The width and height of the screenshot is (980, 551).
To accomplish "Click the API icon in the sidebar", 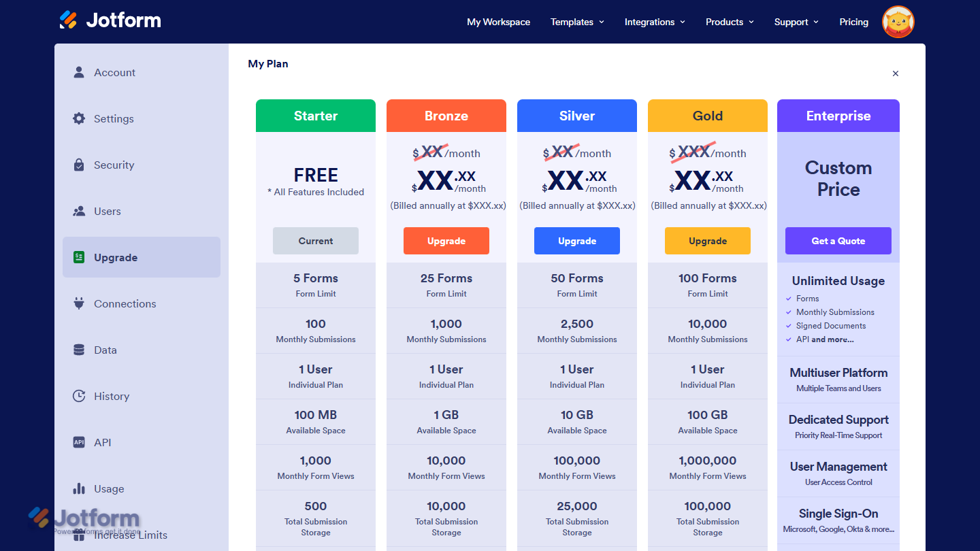I will point(79,442).
